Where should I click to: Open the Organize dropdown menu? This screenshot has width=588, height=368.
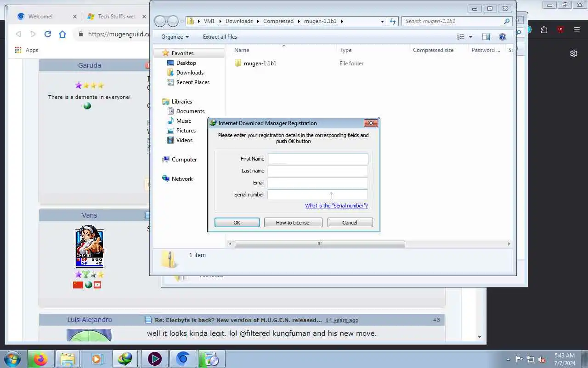[x=175, y=37]
